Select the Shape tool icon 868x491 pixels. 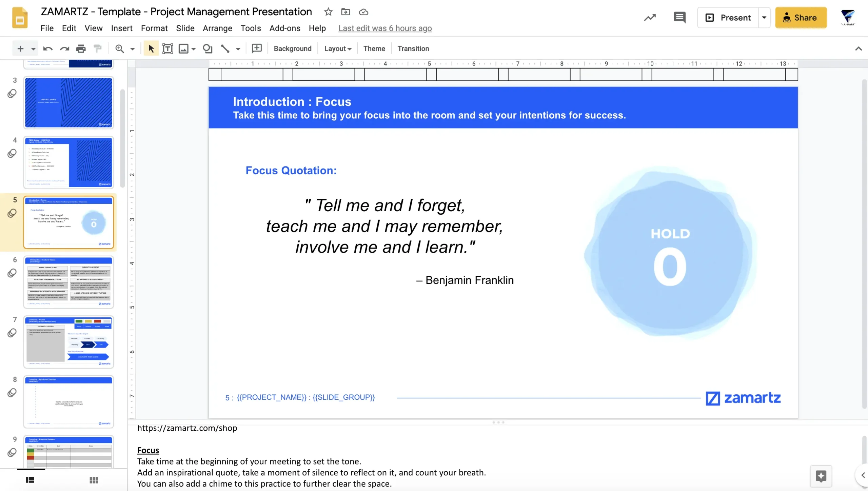208,49
